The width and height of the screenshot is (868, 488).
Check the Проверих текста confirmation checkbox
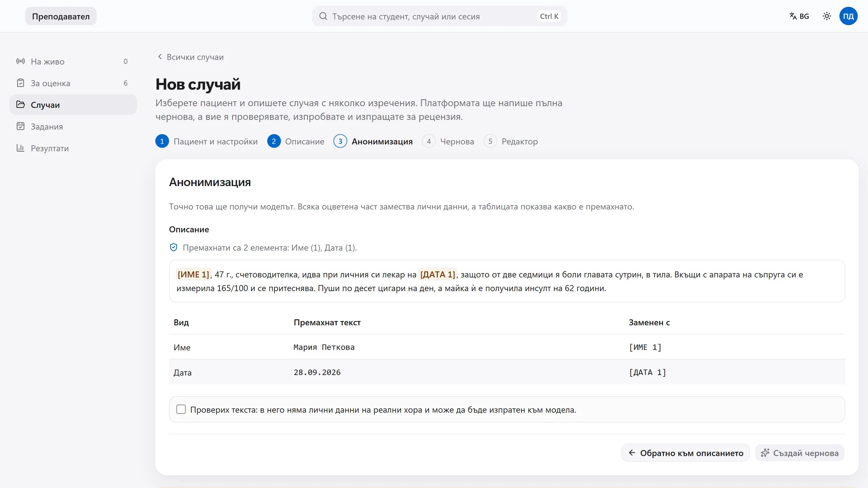(181, 409)
